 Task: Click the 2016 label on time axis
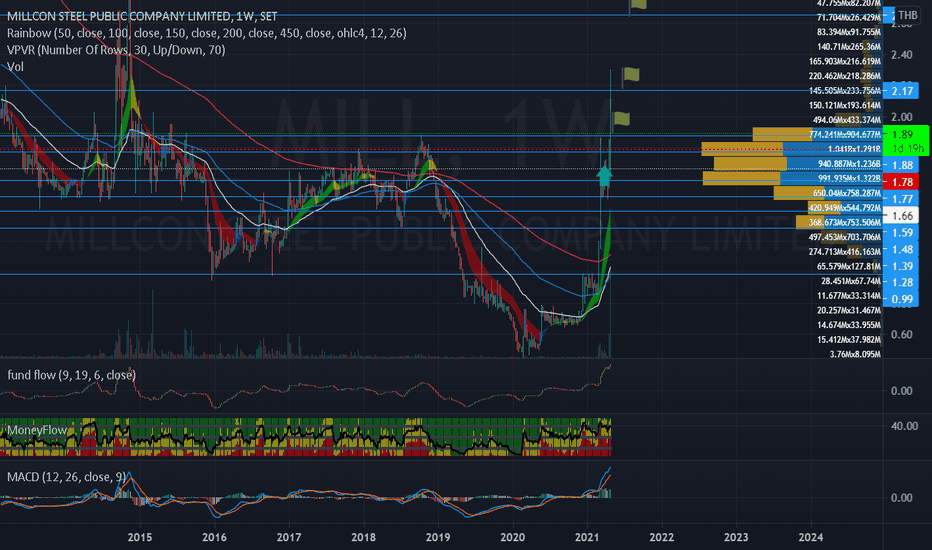coord(214,538)
